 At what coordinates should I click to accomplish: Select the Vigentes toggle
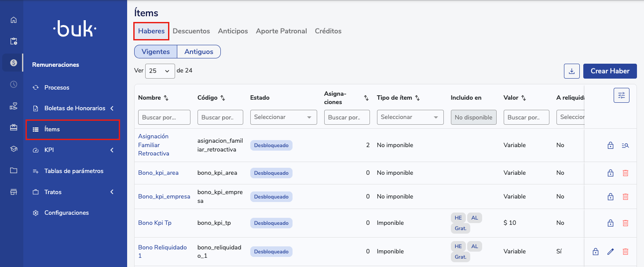click(156, 52)
